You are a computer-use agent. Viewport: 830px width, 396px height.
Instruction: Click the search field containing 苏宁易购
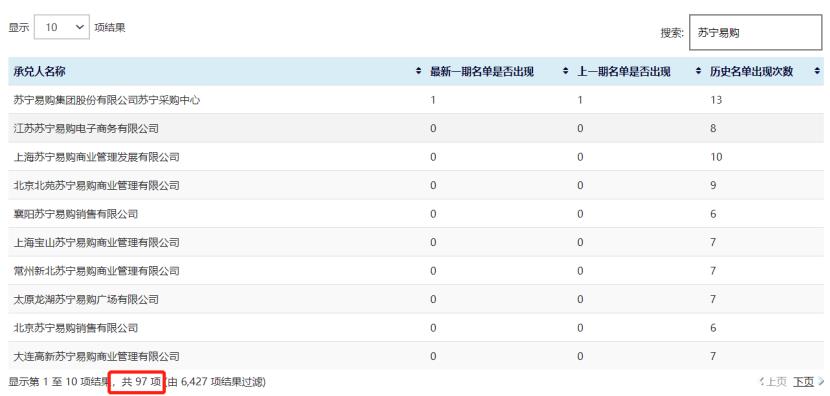point(755,32)
